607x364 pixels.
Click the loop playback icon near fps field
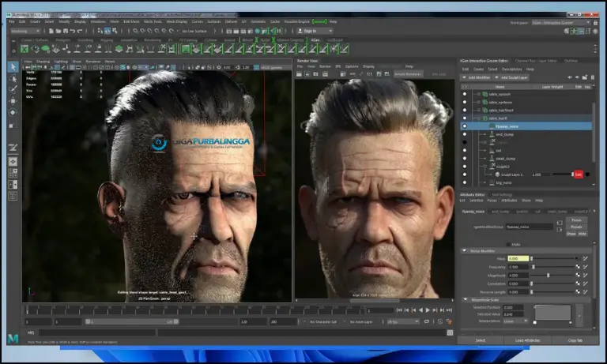(426, 321)
